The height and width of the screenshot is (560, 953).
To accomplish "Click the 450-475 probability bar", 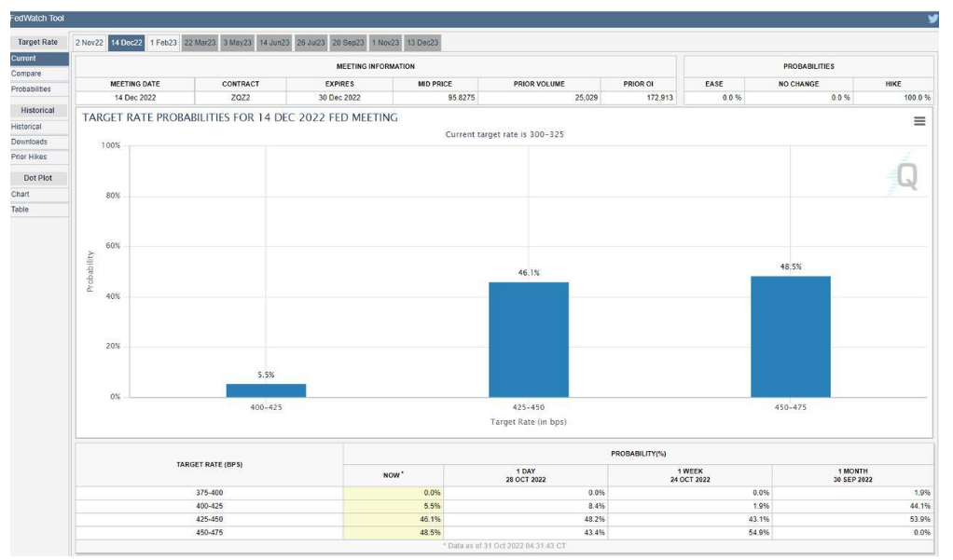I will coord(791,336).
